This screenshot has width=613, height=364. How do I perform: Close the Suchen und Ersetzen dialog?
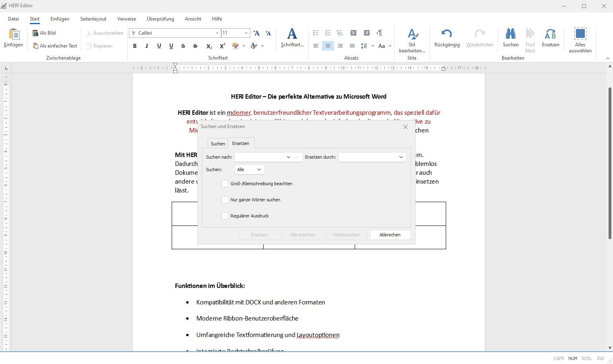405,127
